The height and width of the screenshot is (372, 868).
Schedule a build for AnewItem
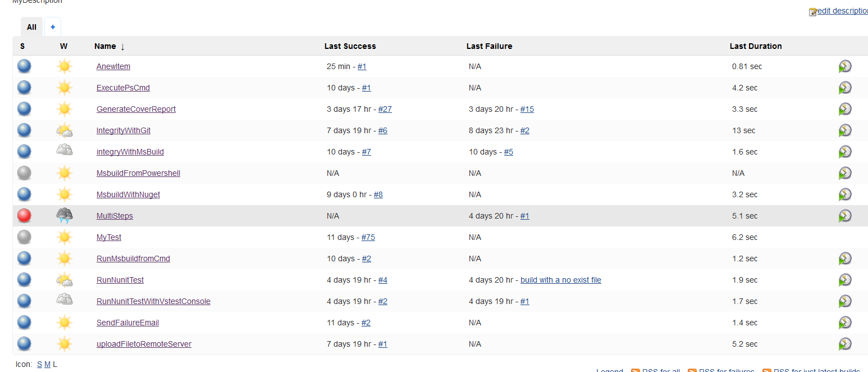pyautogui.click(x=845, y=67)
